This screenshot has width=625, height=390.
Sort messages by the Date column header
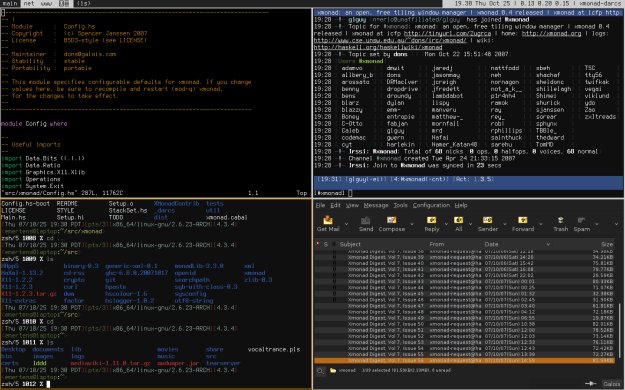point(491,244)
